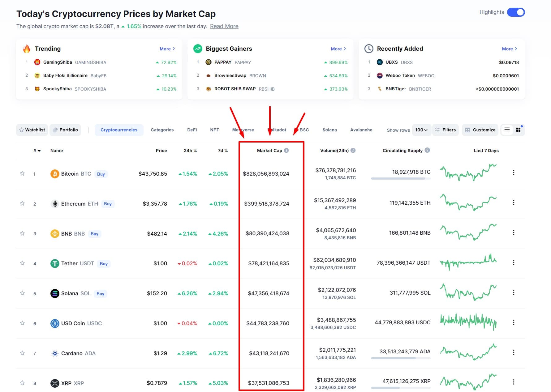Click the Volume(24h) info icon

(x=353, y=151)
